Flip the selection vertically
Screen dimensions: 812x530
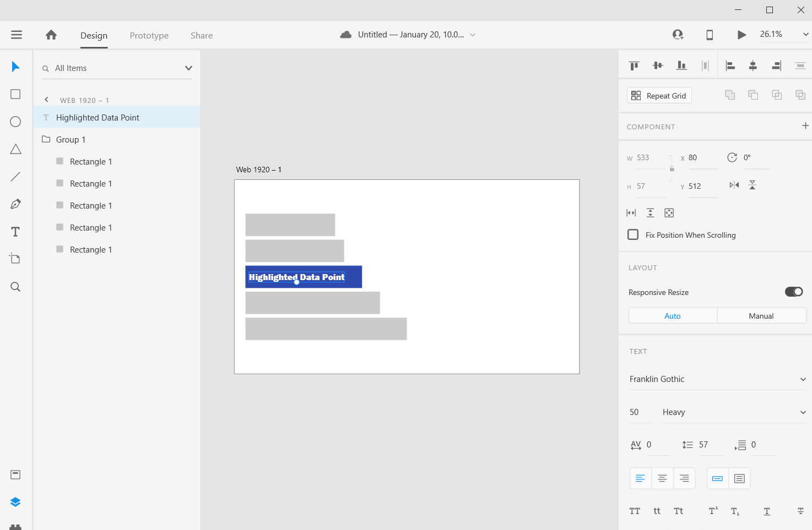click(x=753, y=184)
